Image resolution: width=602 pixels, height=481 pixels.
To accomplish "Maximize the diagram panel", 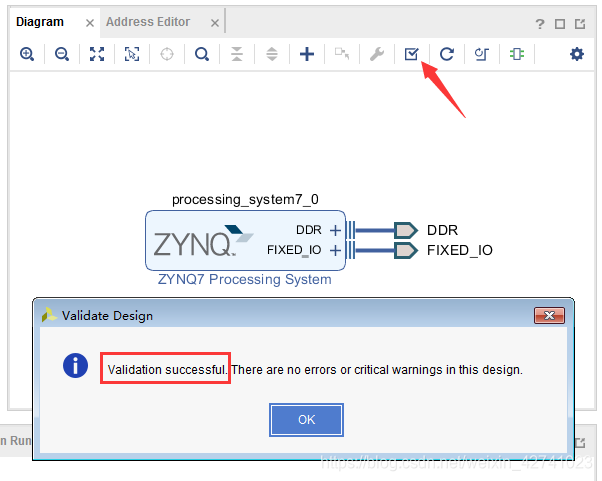I will coord(560,24).
